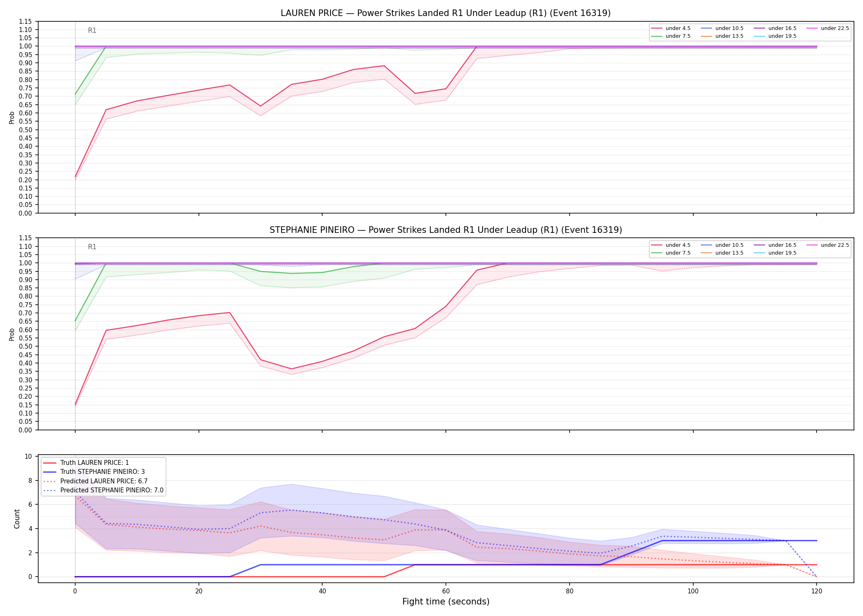
Task: Click the 'Fight time (seconds)' axis label
Action: click(x=446, y=602)
